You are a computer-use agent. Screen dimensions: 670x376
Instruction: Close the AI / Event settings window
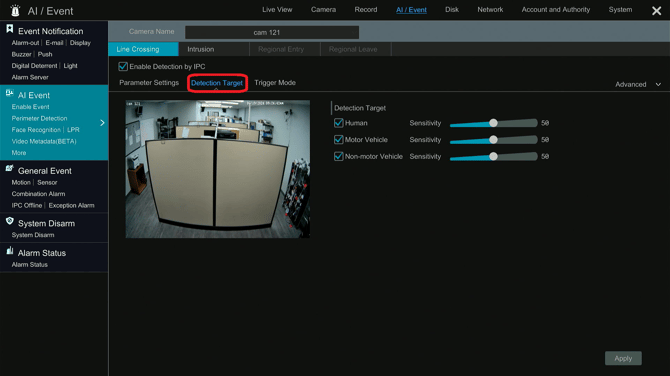pos(656,11)
